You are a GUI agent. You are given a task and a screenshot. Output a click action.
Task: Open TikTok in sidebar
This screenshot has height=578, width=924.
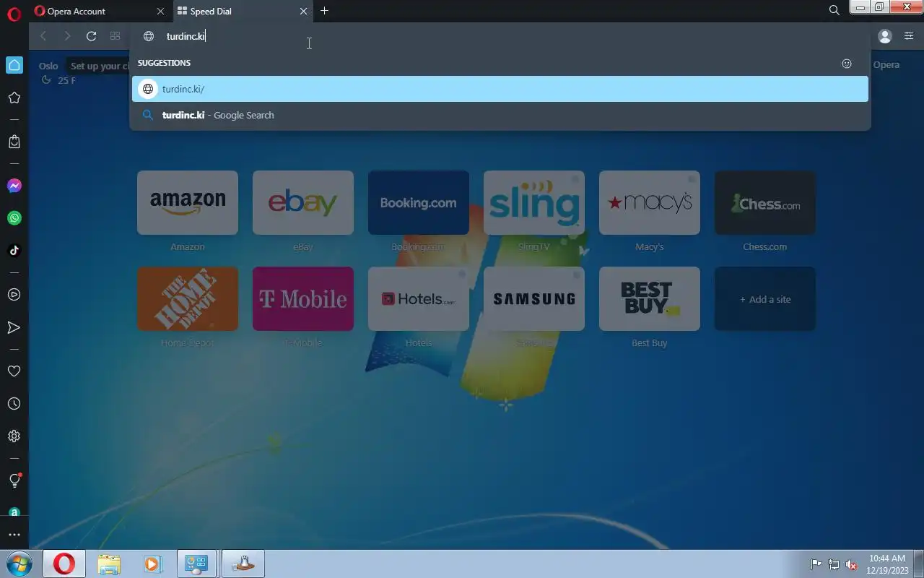(x=14, y=251)
